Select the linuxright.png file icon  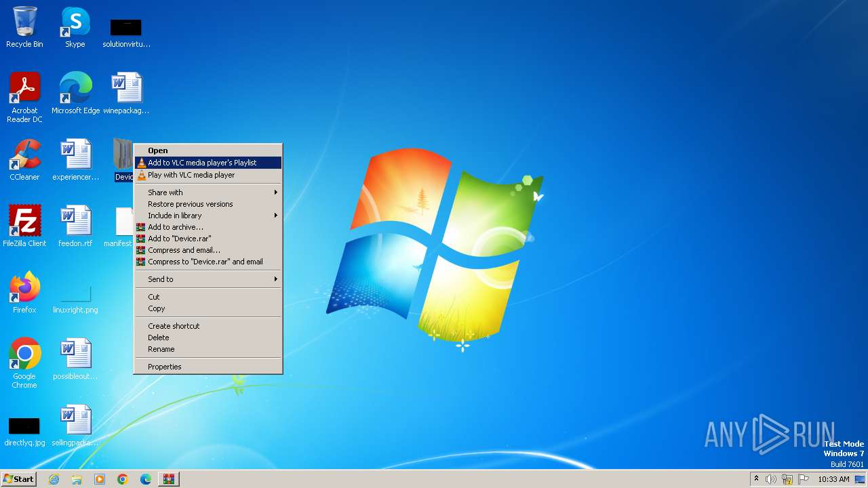75,298
